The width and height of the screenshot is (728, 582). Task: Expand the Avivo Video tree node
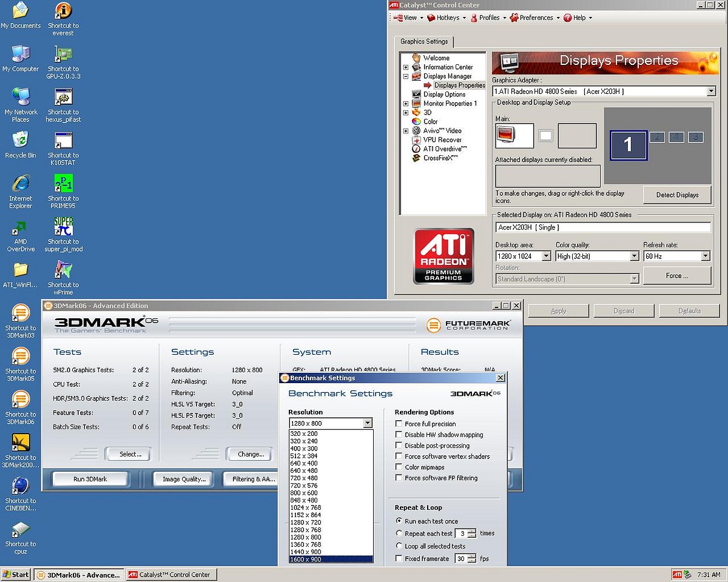tap(406, 131)
